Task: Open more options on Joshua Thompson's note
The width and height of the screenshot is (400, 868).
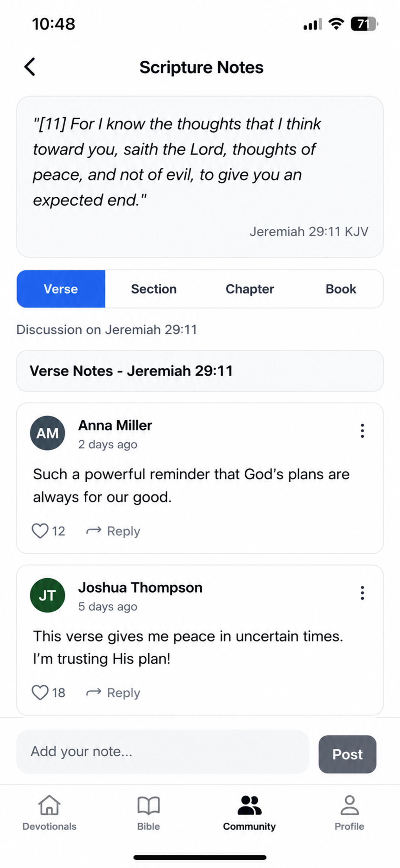Action: (362, 593)
